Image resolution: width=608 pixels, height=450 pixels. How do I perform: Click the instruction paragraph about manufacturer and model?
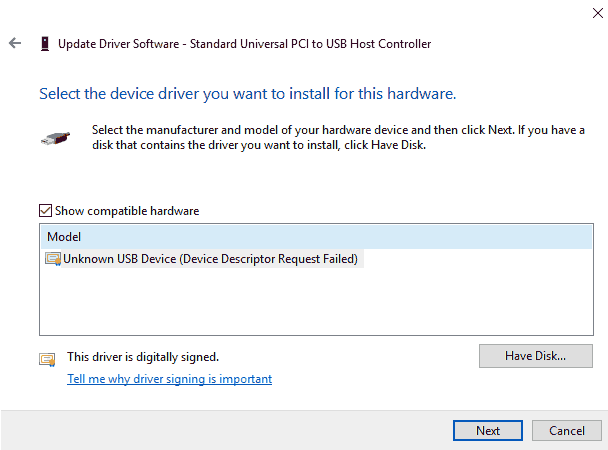[338, 137]
